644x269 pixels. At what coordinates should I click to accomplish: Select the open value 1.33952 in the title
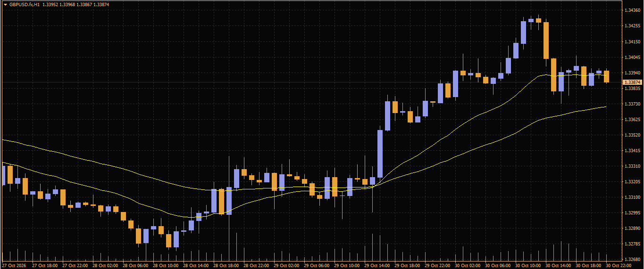pos(50,4)
